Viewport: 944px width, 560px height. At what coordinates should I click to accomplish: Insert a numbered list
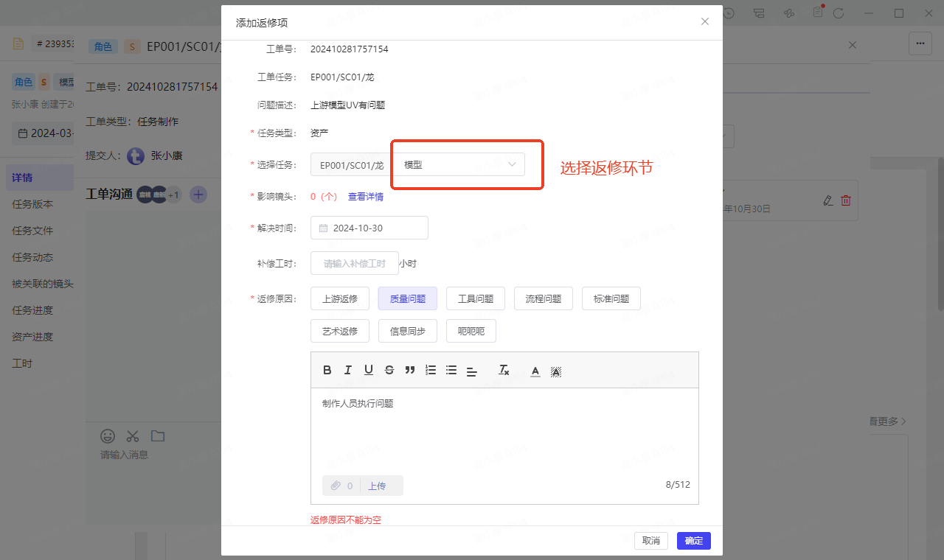pos(431,370)
